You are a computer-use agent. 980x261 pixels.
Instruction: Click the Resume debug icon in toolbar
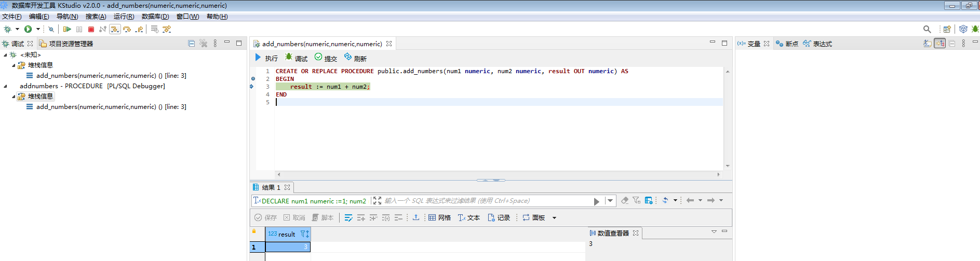point(67,29)
